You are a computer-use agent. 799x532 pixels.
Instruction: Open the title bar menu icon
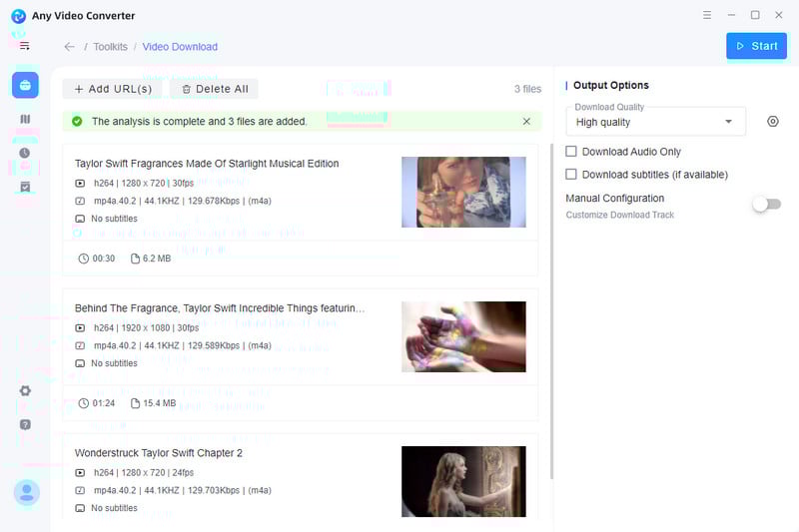point(707,15)
